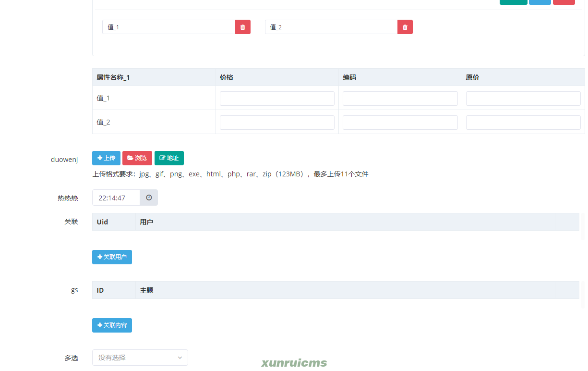The width and height of the screenshot is (588, 371).
Task: Click the 地址 address button
Action: coord(169,158)
